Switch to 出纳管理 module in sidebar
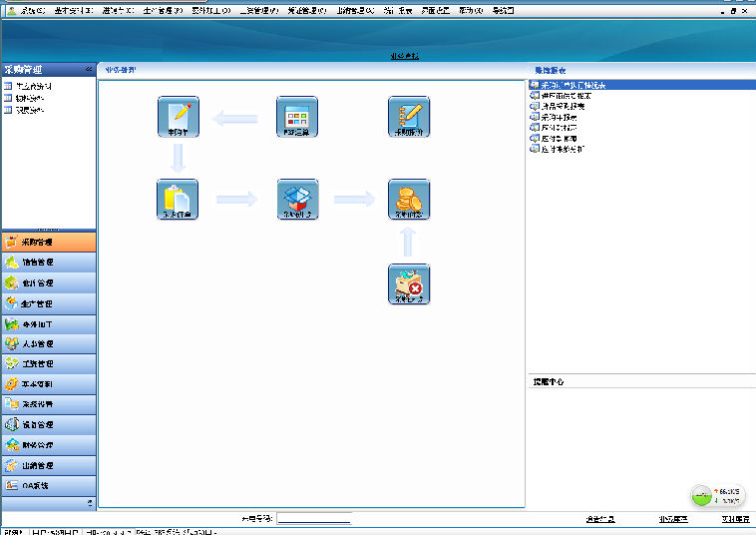756x535 pixels. (x=49, y=465)
